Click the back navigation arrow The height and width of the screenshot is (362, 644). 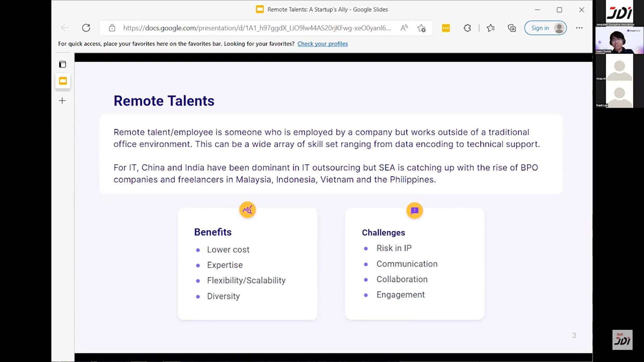pos(65,28)
